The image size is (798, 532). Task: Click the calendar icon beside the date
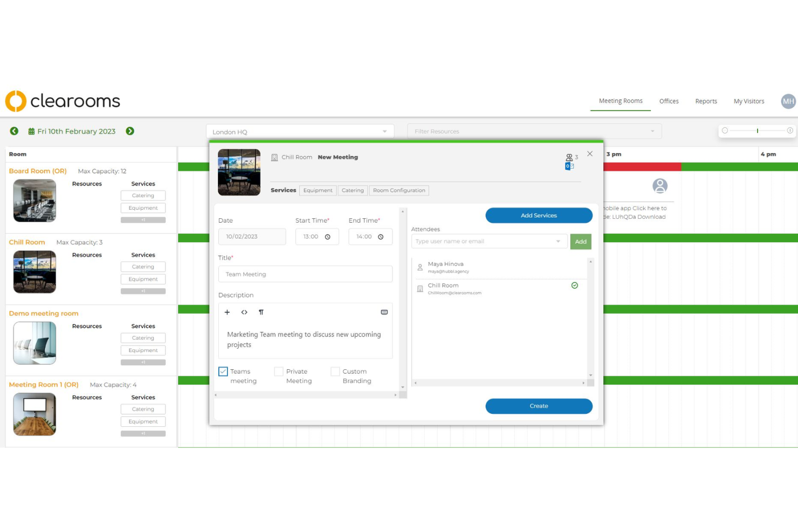pyautogui.click(x=31, y=131)
